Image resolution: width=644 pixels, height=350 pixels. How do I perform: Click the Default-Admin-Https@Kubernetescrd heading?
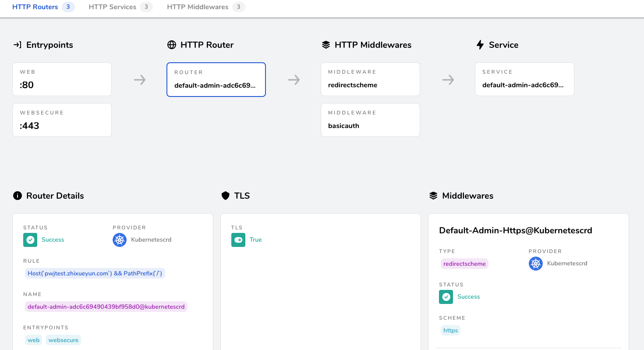point(516,230)
